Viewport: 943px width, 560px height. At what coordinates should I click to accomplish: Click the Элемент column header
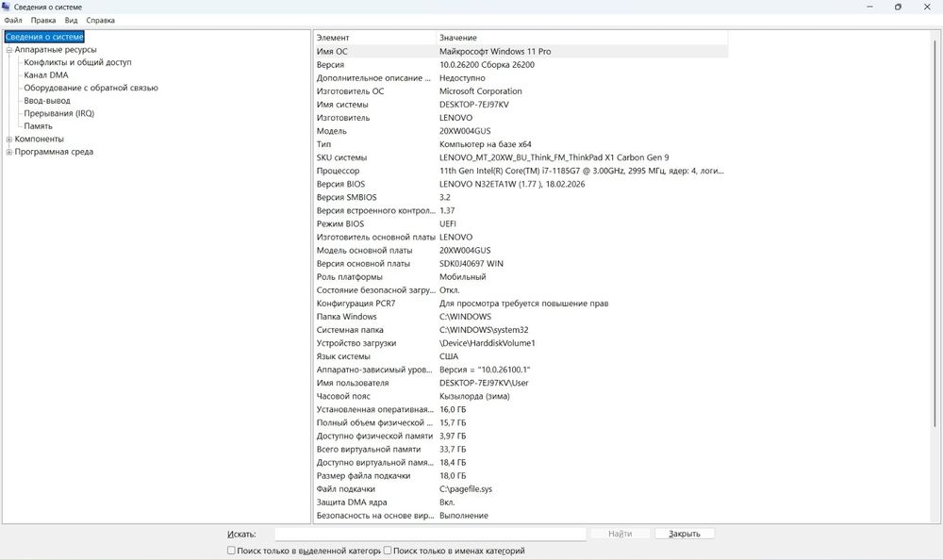tap(374, 38)
